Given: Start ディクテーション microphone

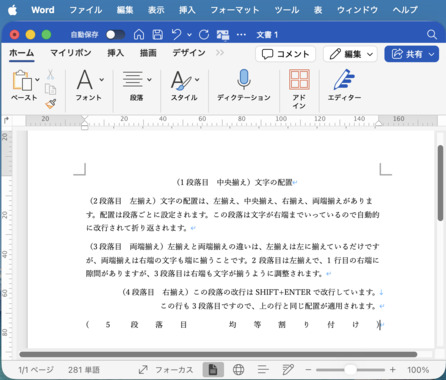Looking at the screenshot, I should (x=244, y=85).
